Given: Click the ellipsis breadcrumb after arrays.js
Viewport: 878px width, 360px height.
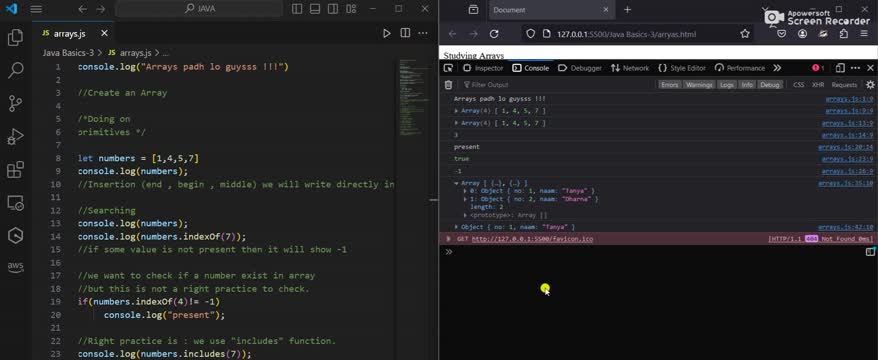Looking at the screenshot, I should tap(165, 53).
